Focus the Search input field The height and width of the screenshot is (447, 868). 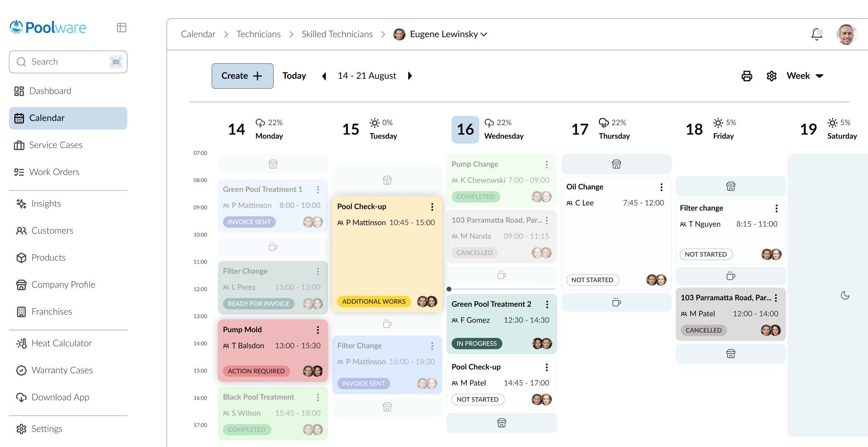(x=68, y=62)
